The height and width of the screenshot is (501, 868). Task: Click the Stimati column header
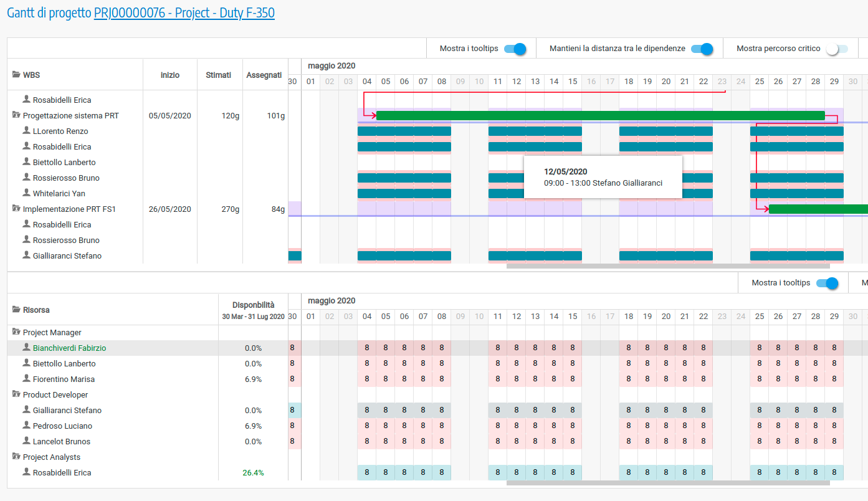click(218, 75)
